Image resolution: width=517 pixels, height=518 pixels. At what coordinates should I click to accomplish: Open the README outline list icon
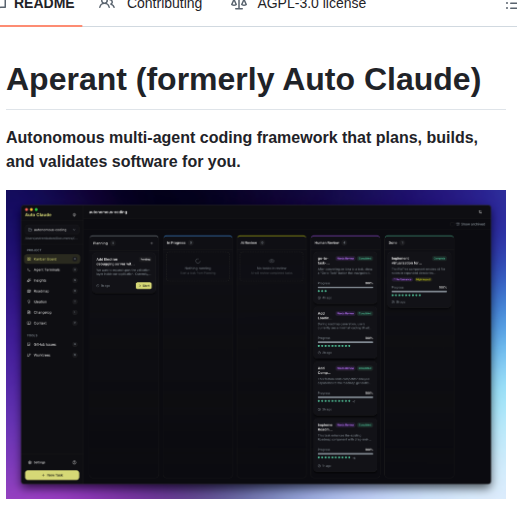511,5
